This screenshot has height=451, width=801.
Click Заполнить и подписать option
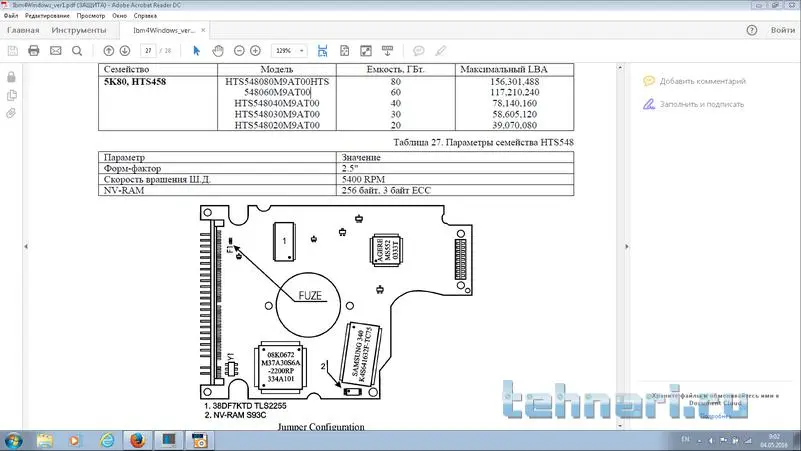click(x=701, y=103)
